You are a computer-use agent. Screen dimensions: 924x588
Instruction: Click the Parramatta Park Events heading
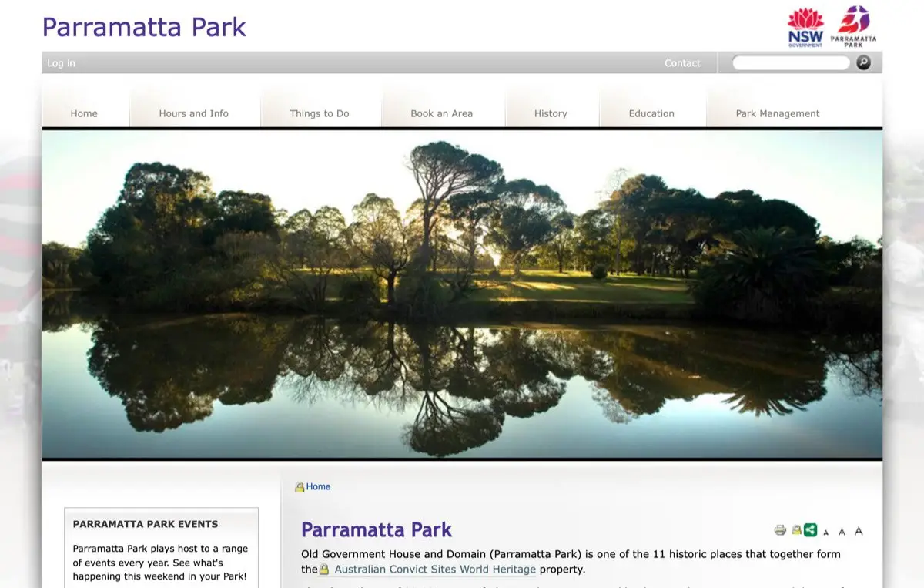coord(146,524)
